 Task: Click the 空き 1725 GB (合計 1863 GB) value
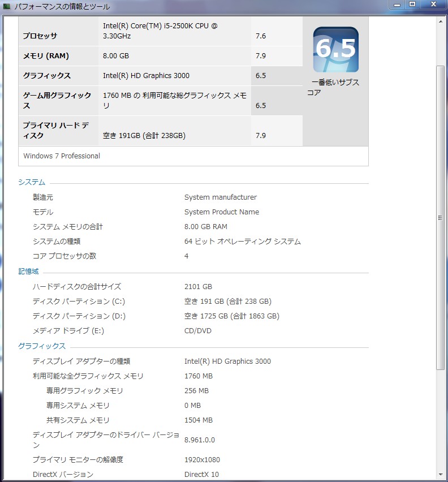[232, 316]
